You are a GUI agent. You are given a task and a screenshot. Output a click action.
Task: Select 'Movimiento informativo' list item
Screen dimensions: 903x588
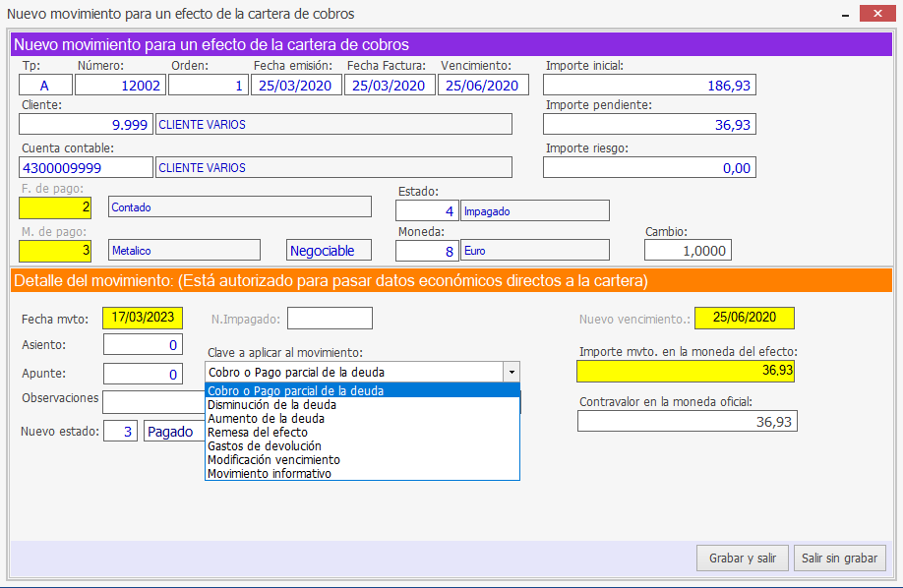click(270, 473)
